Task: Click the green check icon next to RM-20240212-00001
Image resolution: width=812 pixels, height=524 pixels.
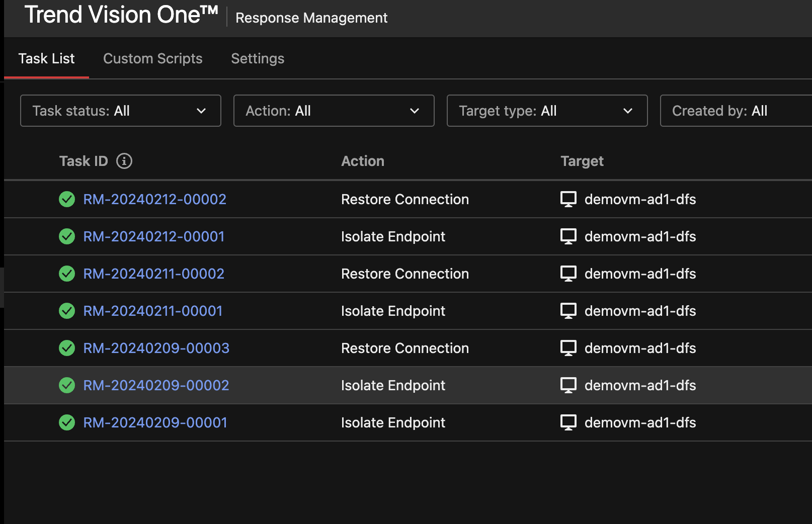Action: 67,236
